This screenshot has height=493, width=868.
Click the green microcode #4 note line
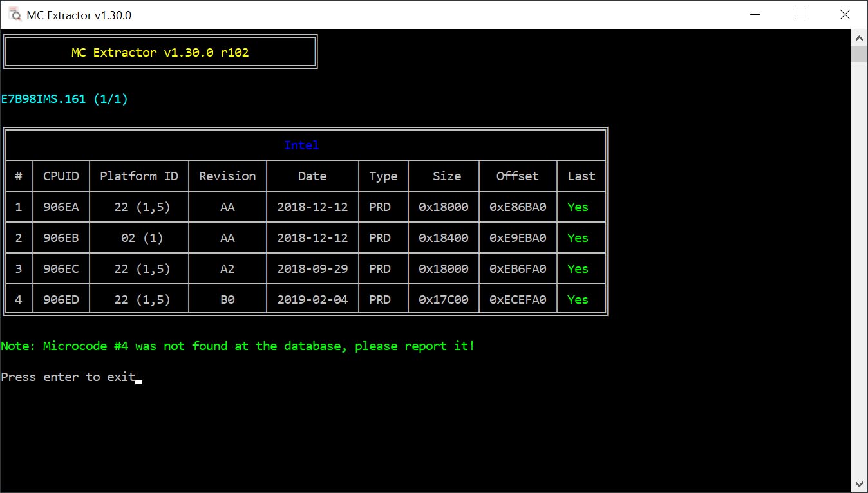(x=238, y=346)
